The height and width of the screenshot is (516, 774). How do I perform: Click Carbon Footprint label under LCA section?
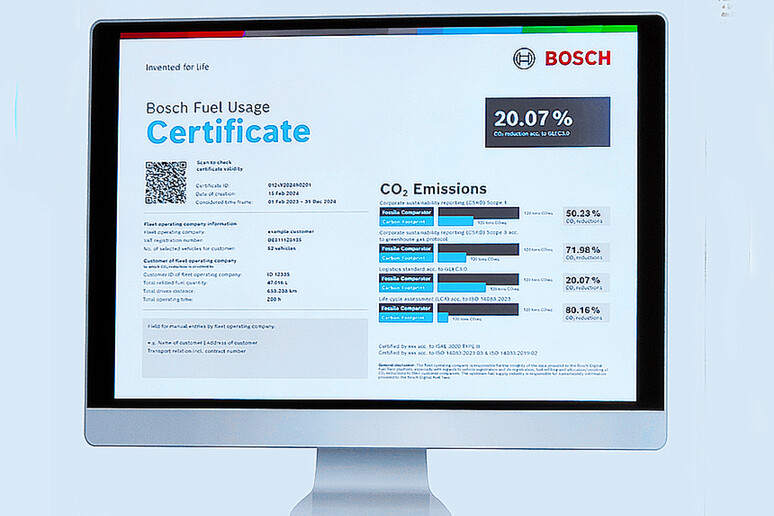coord(408,318)
